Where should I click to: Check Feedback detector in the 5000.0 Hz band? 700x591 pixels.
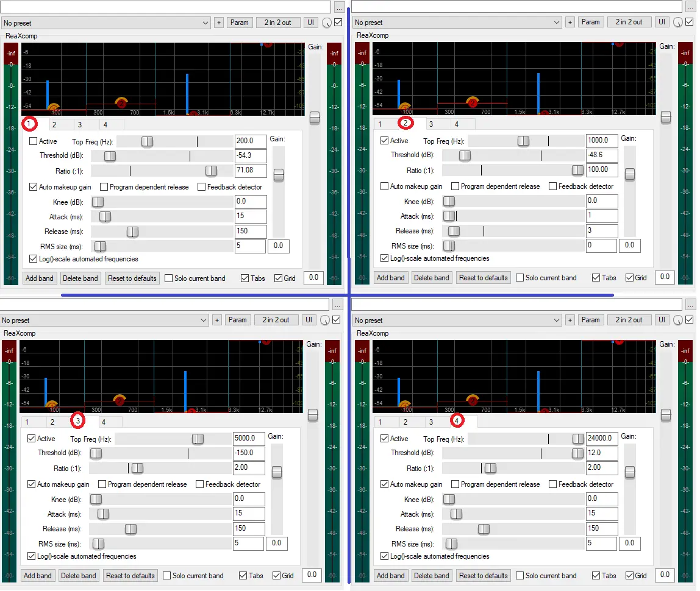coord(200,484)
